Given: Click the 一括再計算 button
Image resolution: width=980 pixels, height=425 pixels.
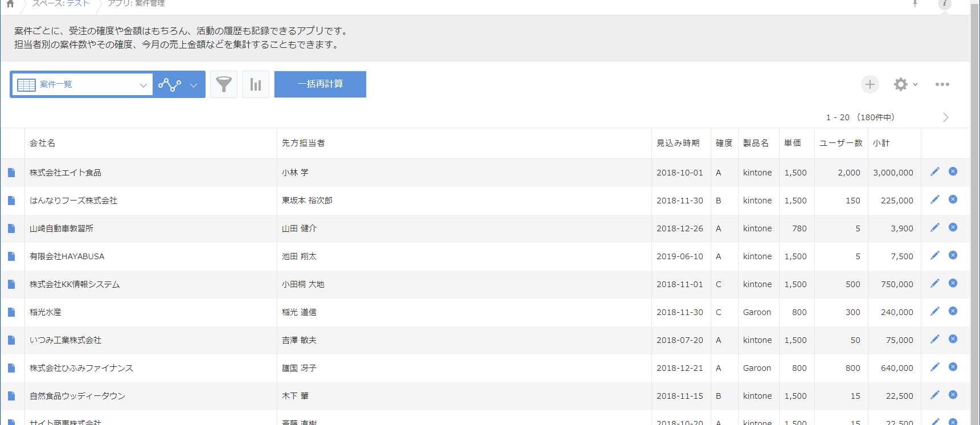Looking at the screenshot, I should coord(320,84).
